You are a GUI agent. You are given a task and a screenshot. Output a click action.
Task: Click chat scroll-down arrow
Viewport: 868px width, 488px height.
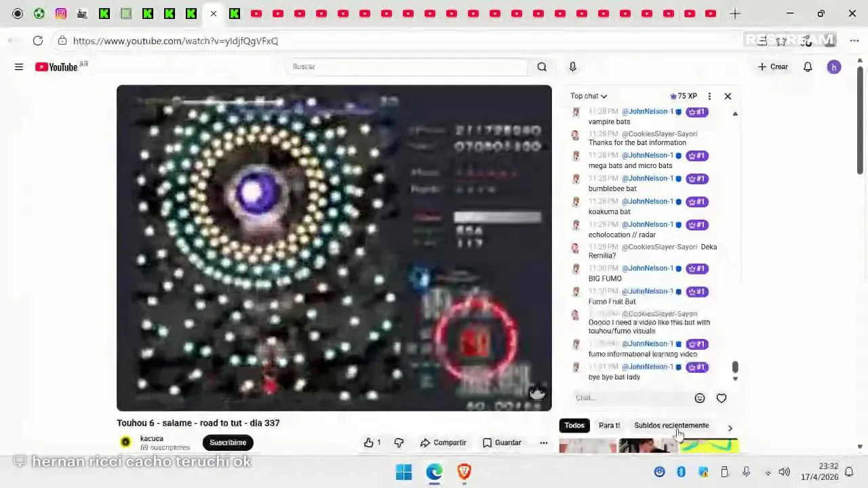(735, 379)
